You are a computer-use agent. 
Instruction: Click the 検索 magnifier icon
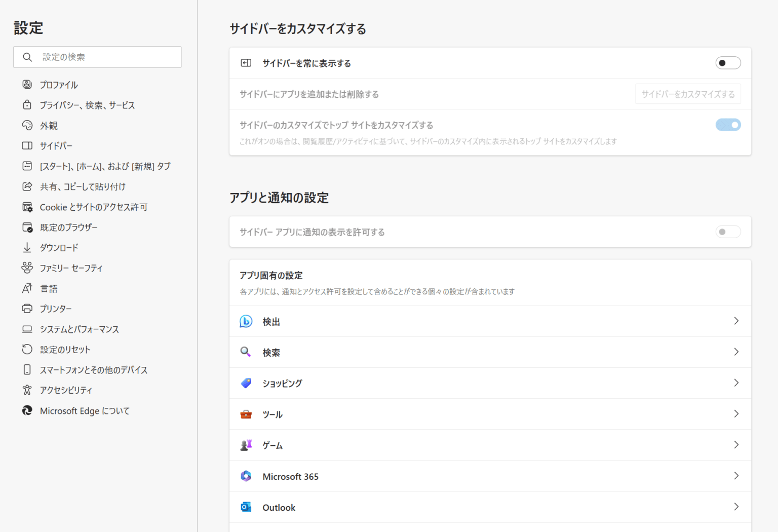pos(246,352)
